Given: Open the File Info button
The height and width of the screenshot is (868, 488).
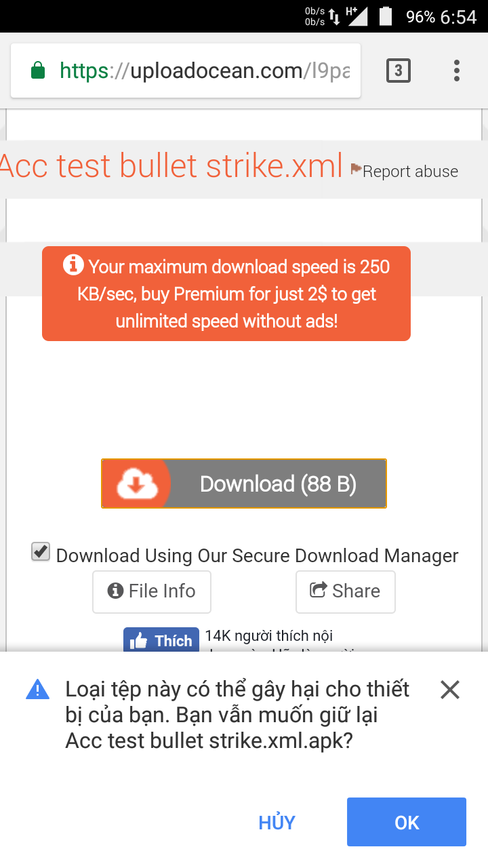Looking at the screenshot, I should [x=152, y=591].
